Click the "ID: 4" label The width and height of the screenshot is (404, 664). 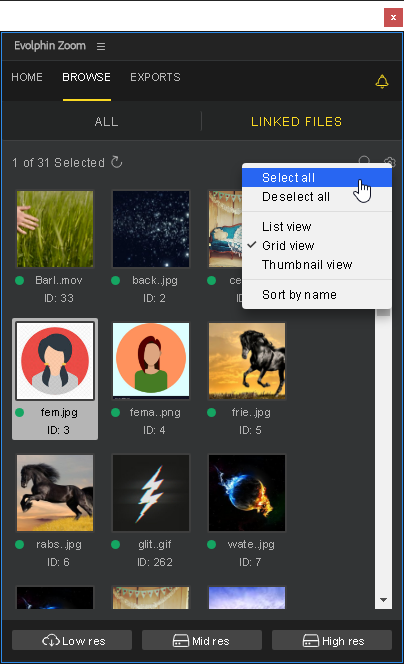pos(154,430)
